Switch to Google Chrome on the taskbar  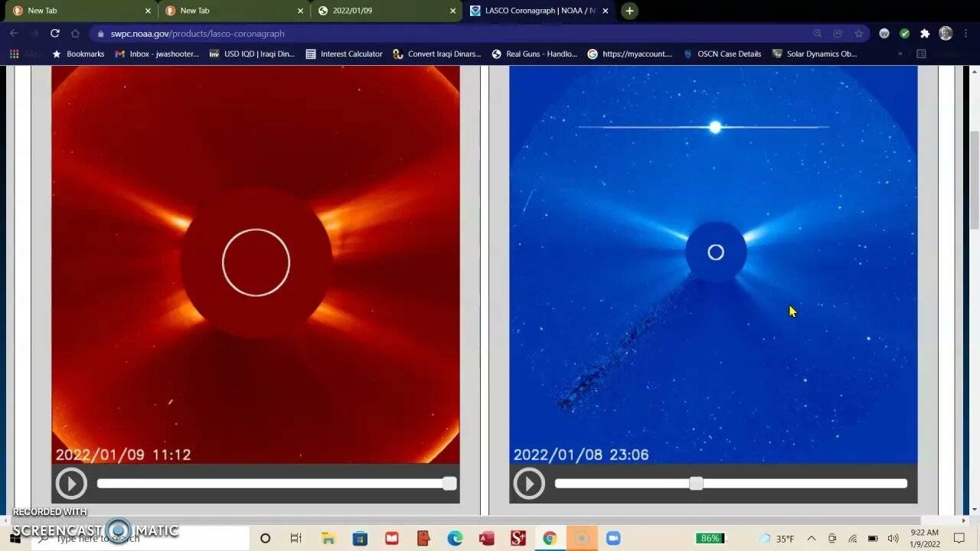pos(549,539)
